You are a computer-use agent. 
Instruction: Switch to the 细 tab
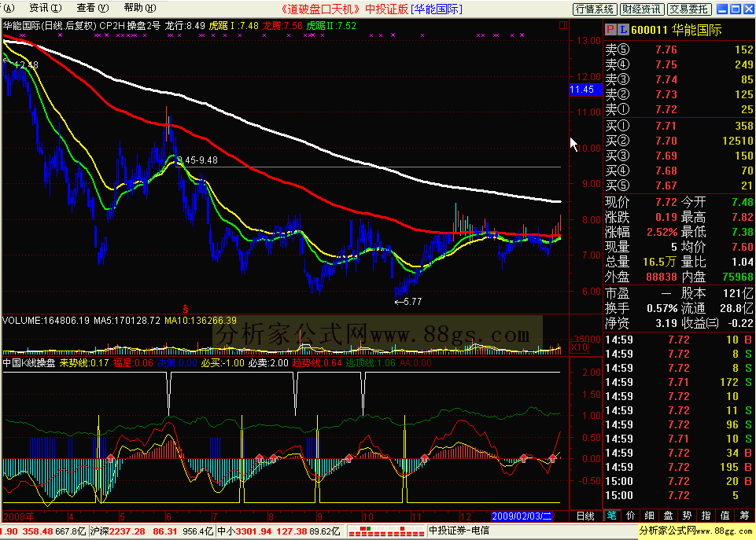[x=650, y=516]
